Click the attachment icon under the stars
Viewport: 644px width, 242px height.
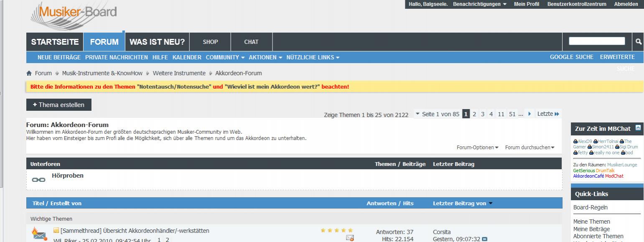click(350, 238)
